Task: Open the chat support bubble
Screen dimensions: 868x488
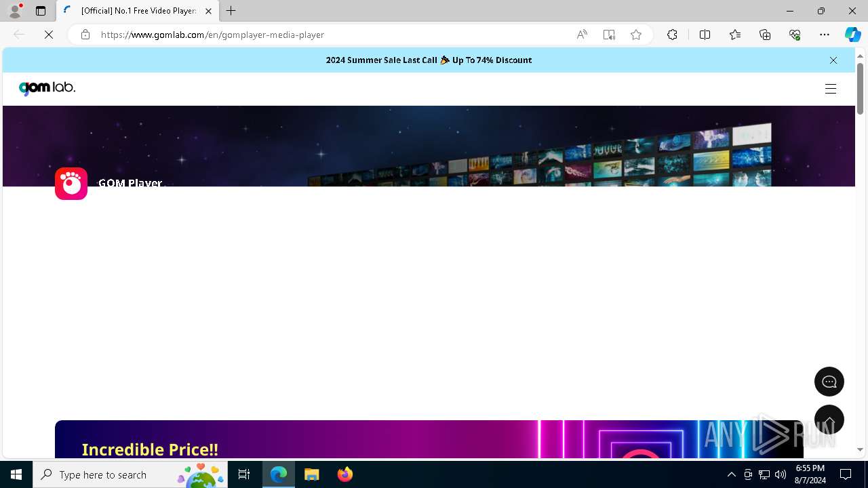Action: [829, 382]
